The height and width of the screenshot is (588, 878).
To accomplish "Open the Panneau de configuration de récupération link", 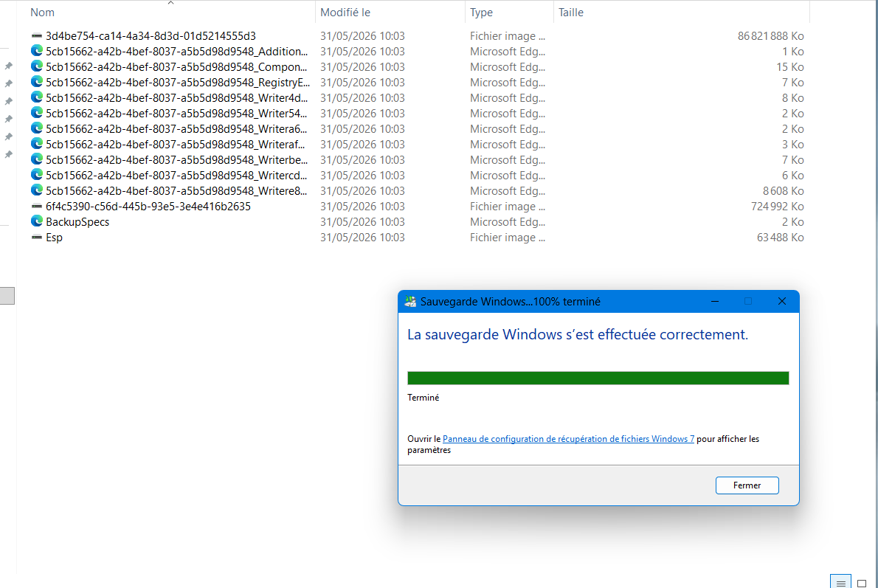I will 568,439.
